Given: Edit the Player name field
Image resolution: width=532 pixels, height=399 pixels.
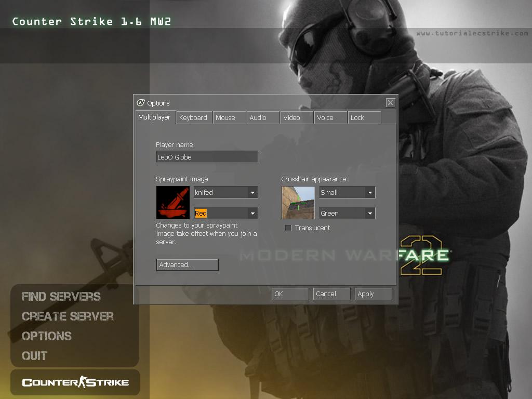Looking at the screenshot, I should coord(207,157).
